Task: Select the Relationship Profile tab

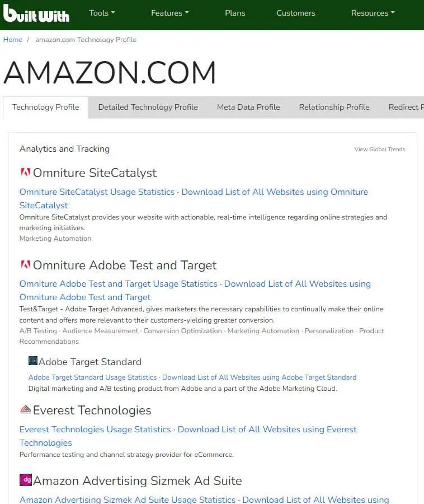Action: coord(334,106)
